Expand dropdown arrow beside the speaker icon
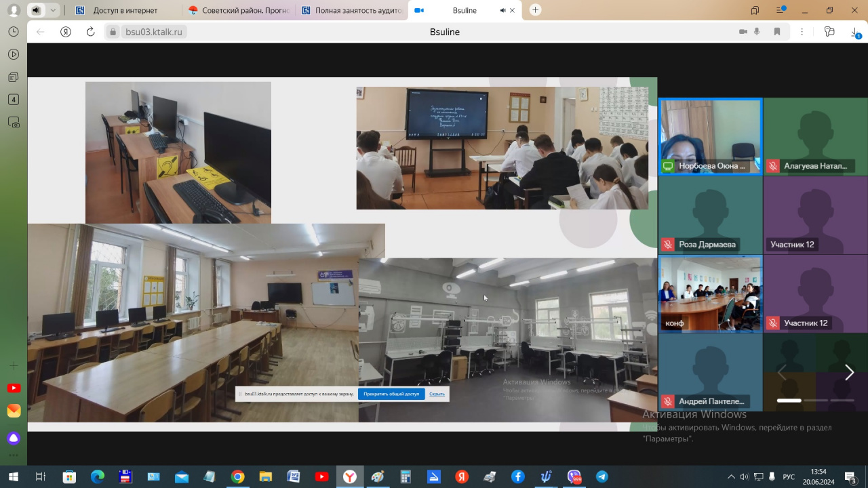Screen dimensions: 868x488 click(53, 10)
